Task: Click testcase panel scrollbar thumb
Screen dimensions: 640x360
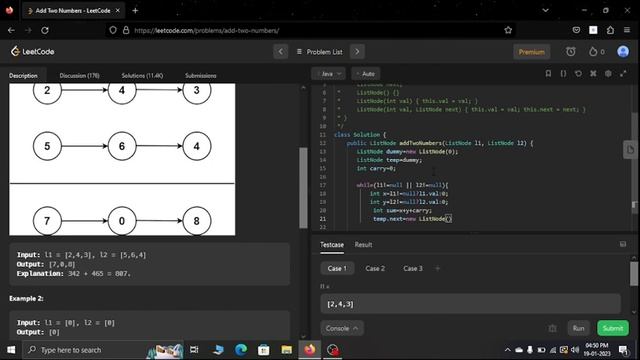Action: (x=634, y=274)
